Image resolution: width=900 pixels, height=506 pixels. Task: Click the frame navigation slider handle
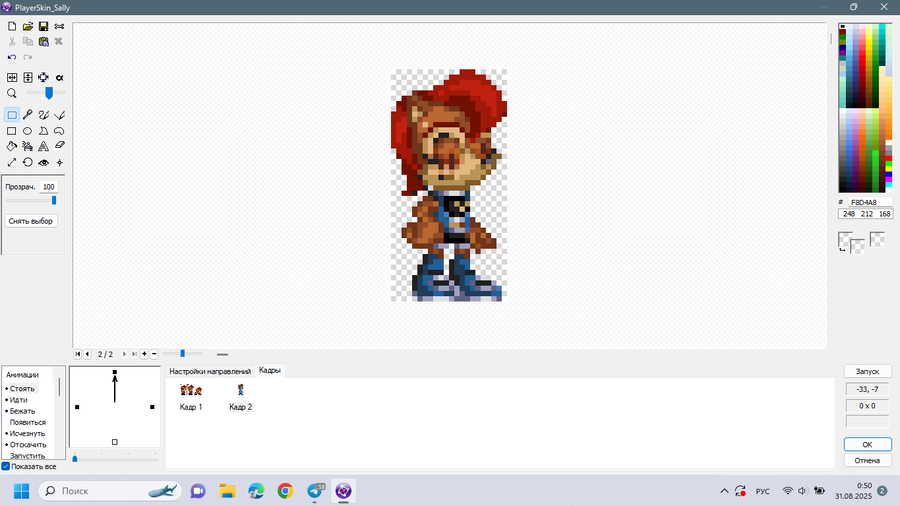[183, 354]
